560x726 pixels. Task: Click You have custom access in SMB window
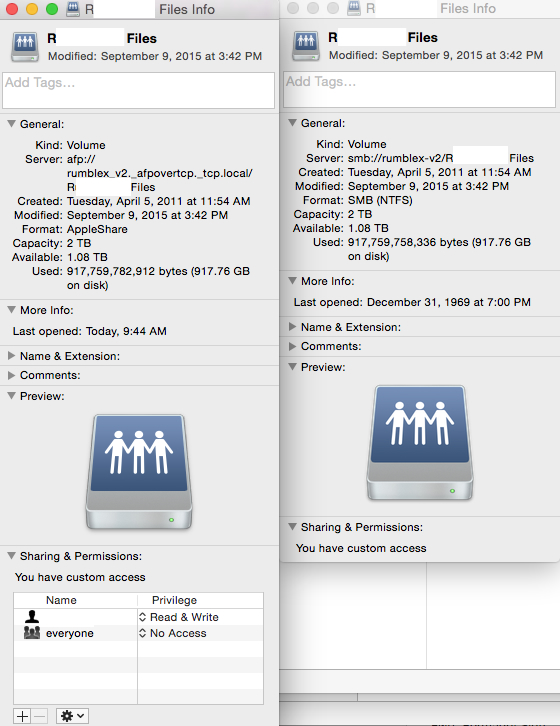coord(361,548)
